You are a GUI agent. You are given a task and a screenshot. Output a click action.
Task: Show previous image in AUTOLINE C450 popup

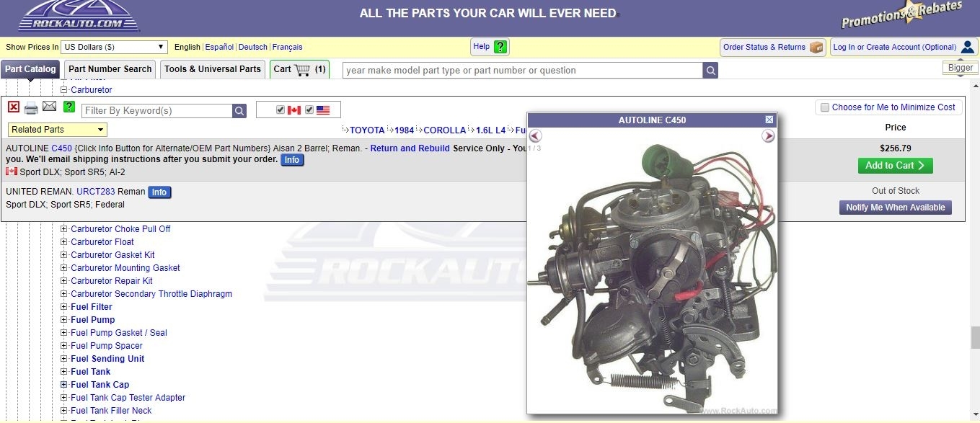click(535, 135)
